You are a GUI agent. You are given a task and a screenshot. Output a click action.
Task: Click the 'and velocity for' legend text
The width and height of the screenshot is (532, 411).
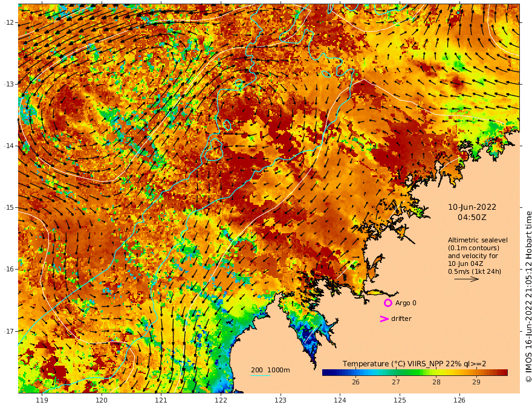click(473, 256)
